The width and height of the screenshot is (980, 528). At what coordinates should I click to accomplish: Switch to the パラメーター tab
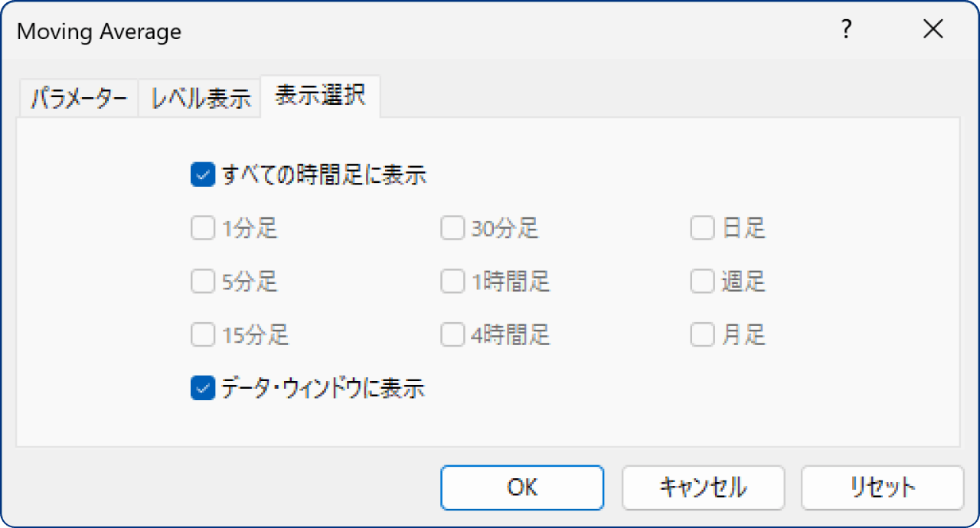[x=77, y=96]
